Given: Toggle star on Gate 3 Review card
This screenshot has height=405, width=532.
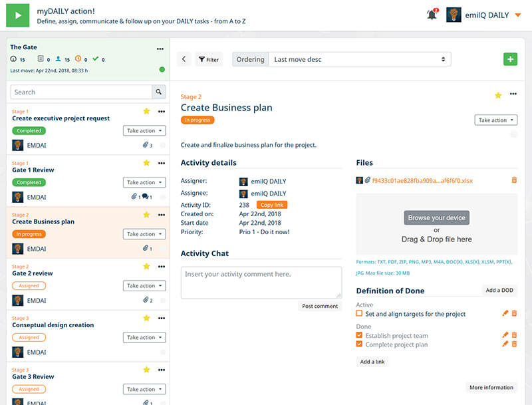Looking at the screenshot, I should tap(146, 370).
